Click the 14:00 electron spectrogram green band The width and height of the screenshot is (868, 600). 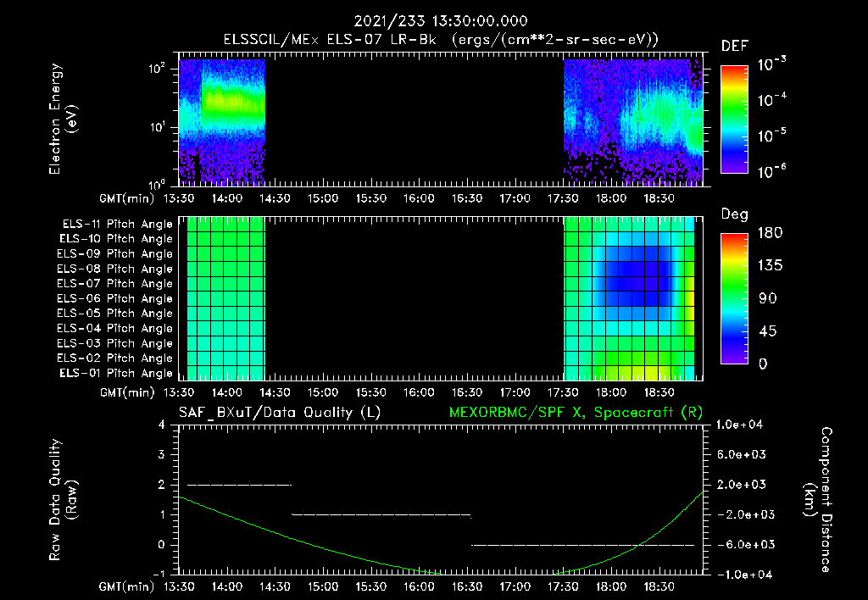[x=232, y=103]
